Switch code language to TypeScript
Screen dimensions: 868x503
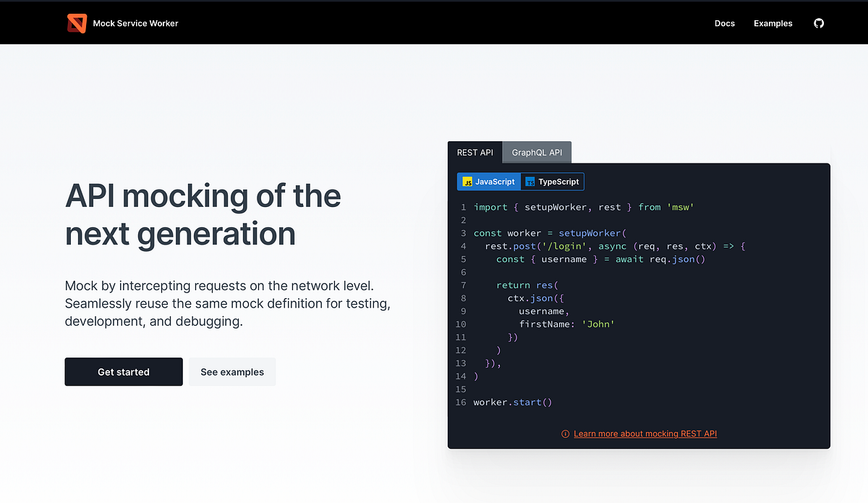(x=552, y=182)
